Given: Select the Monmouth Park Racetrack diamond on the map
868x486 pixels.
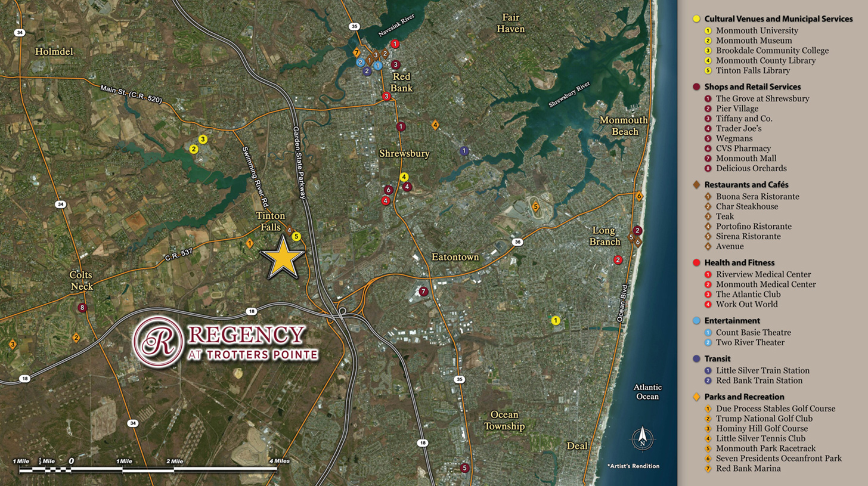Looking at the screenshot, I should pyautogui.click(x=535, y=208).
